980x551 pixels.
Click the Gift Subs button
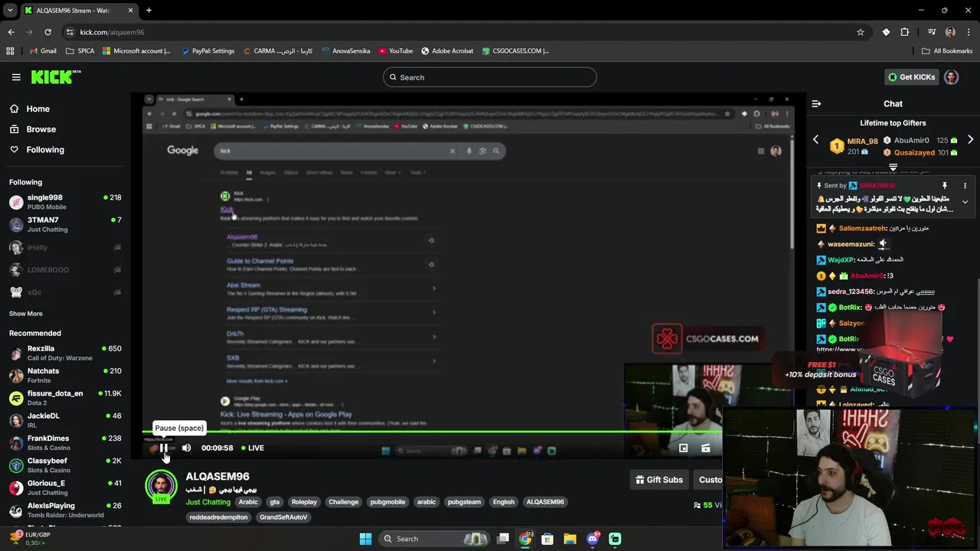coord(659,480)
